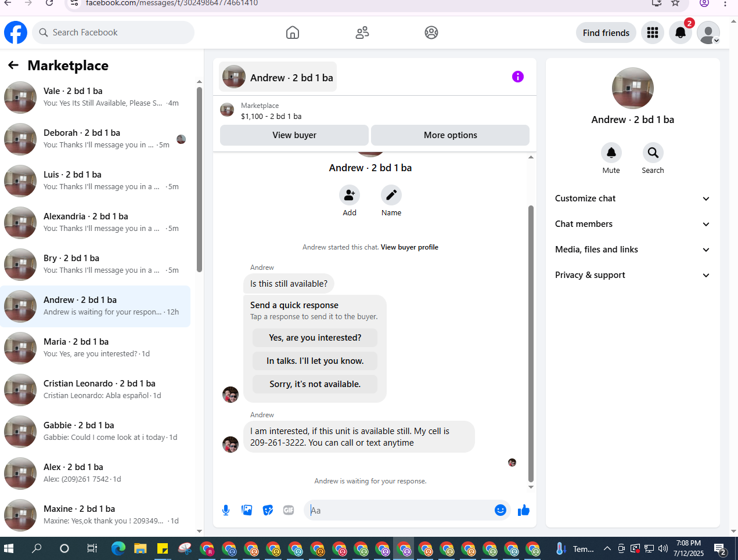Click the Marketplace listing $1,100 thumbnail
This screenshot has height=560, width=738.
click(x=227, y=110)
